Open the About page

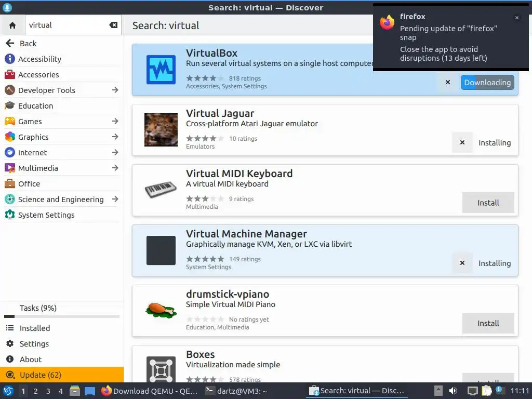coord(62,360)
